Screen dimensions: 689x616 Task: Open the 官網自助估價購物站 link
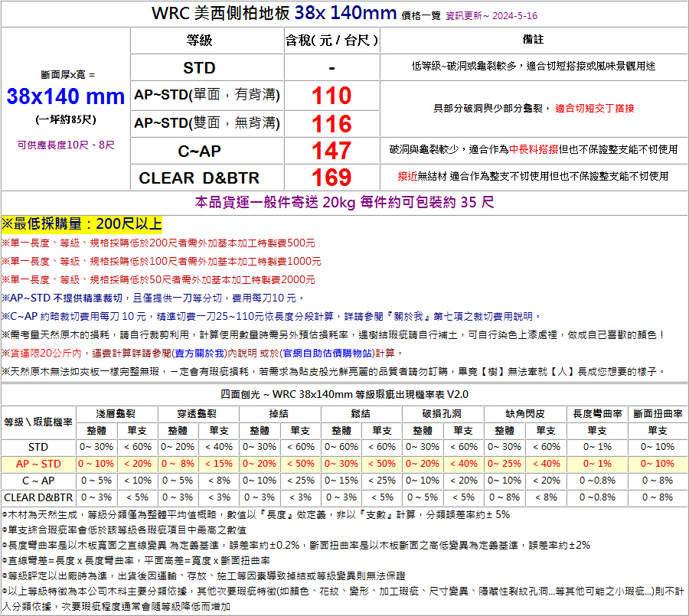(323, 353)
